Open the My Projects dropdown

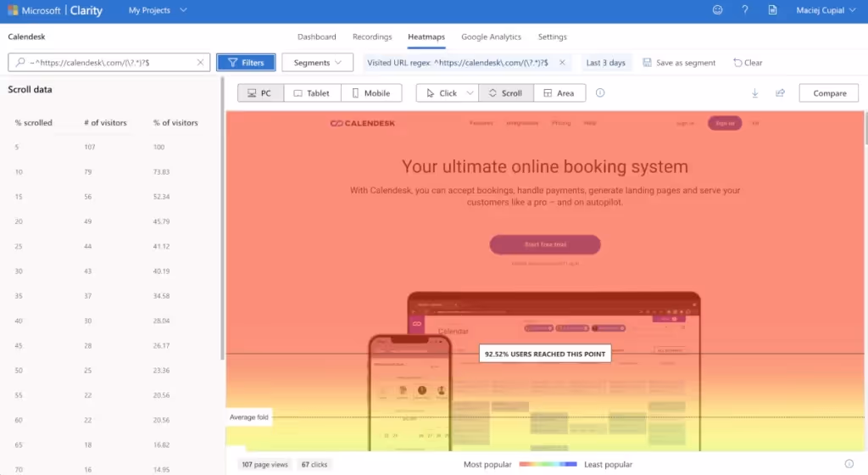pyautogui.click(x=158, y=10)
